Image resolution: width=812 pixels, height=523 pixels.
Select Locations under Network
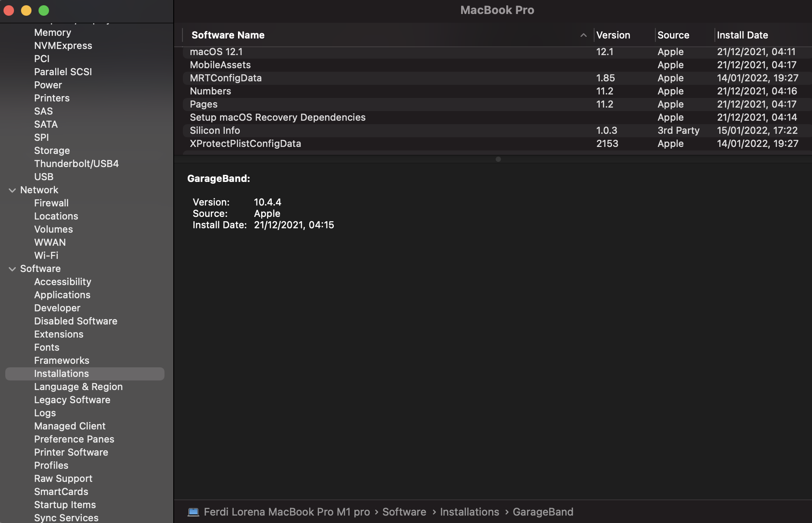(x=56, y=216)
